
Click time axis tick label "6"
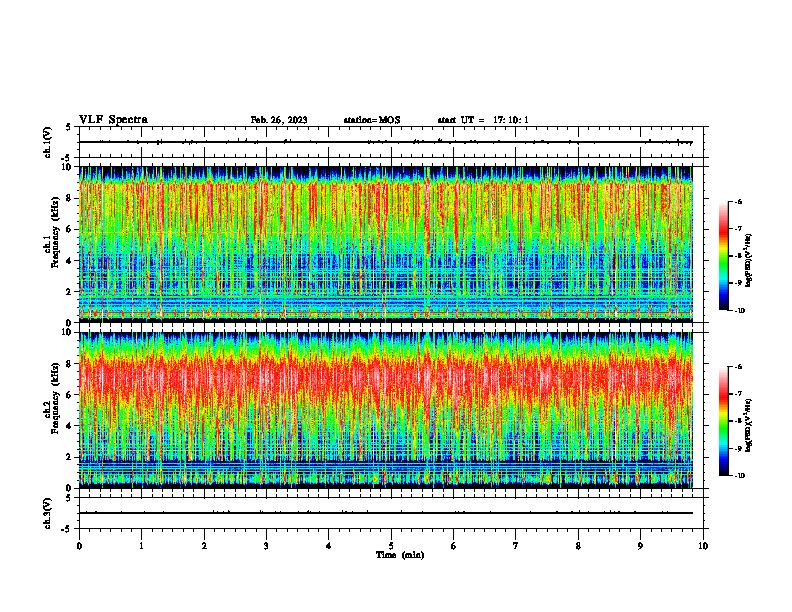[x=454, y=546]
